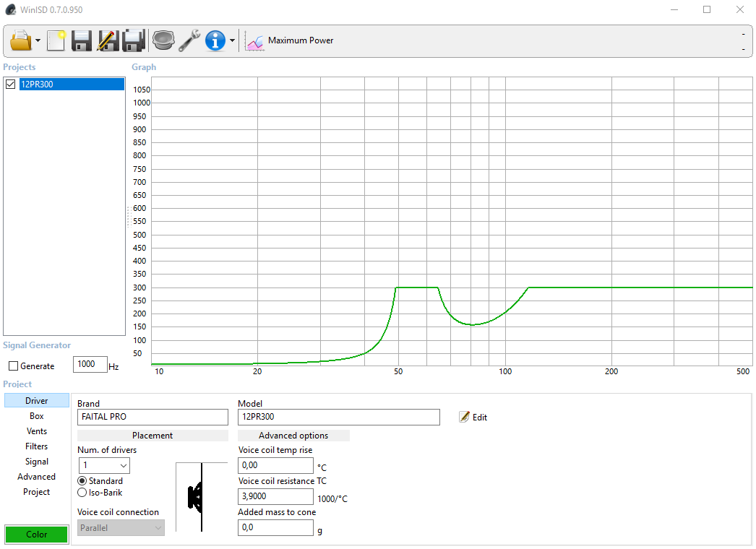Click the save as icon with pencil

pyautogui.click(x=108, y=40)
